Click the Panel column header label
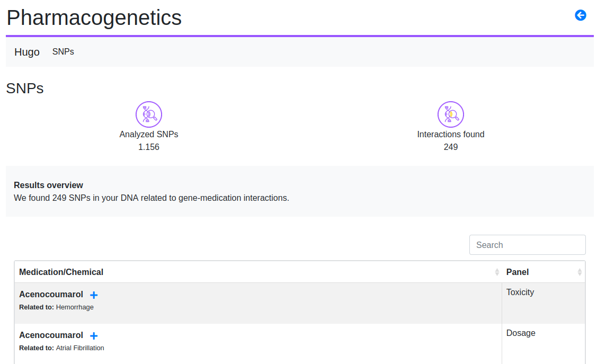 click(x=518, y=272)
